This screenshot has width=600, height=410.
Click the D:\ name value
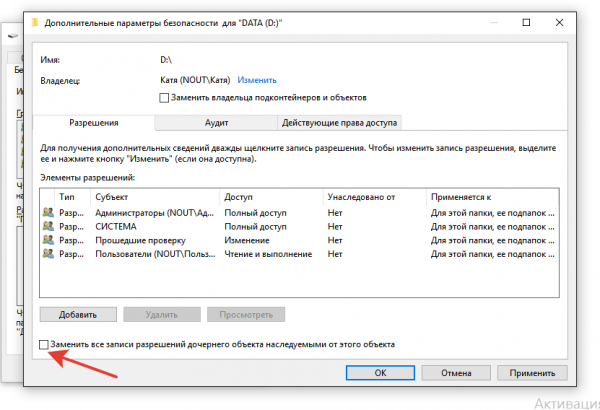click(x=166, y=60)
